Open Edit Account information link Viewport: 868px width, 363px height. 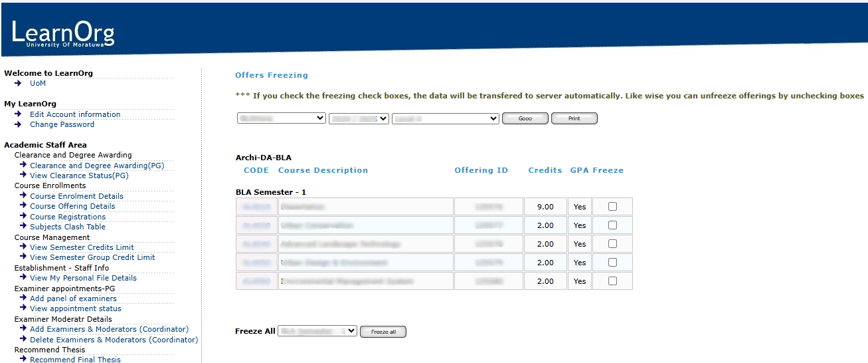[x=75, y=114]
